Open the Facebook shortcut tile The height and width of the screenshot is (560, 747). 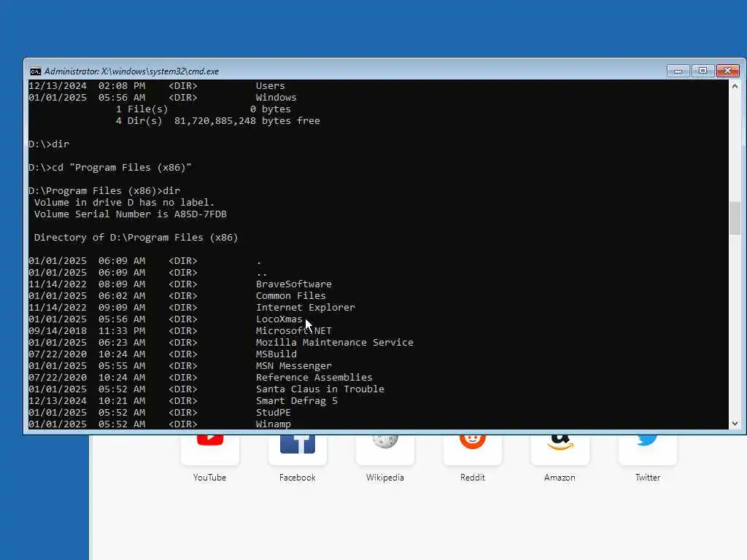(298, 449)
